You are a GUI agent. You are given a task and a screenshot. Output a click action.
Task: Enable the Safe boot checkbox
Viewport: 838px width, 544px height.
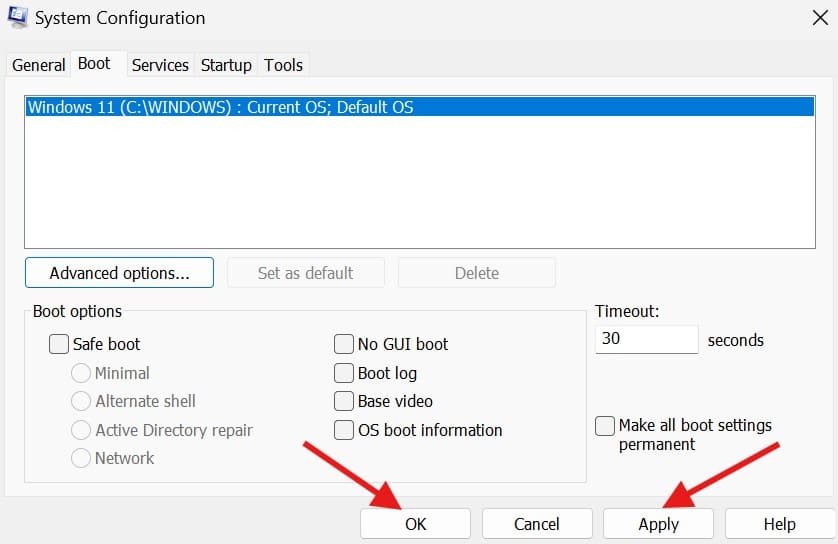[x=59, y=344]
